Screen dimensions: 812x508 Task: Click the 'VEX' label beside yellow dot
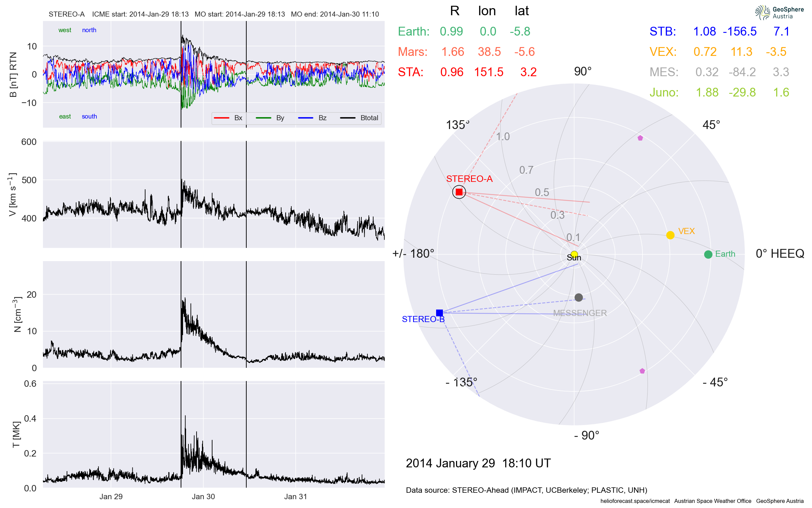(x=686, y=231)
